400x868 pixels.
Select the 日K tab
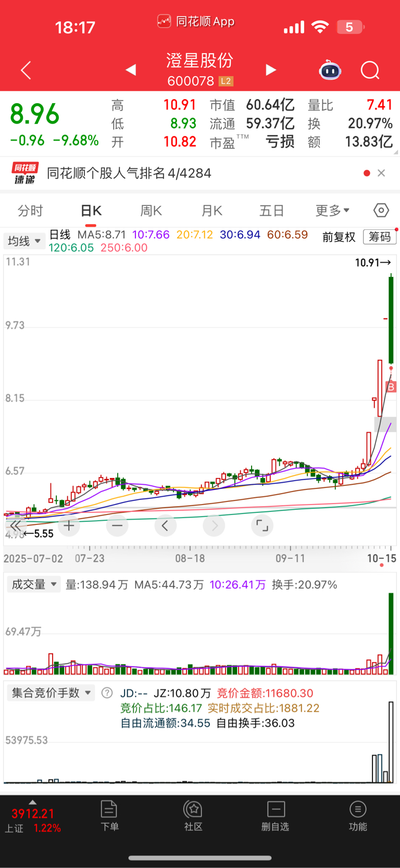[91, 211]
